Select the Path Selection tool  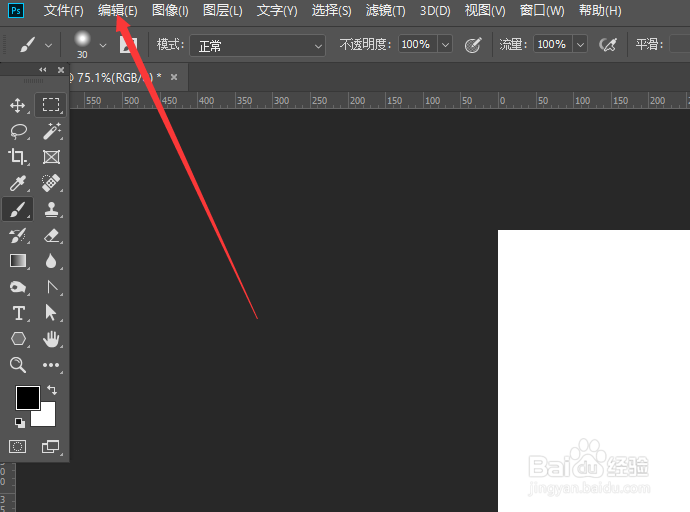coord(51,313)
